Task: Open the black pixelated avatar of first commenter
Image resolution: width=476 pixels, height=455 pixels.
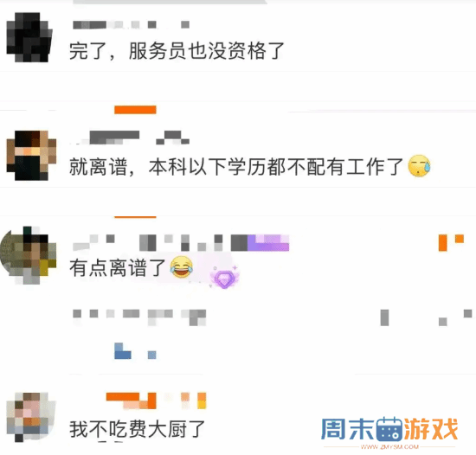Action: click(x=29, y=37)
